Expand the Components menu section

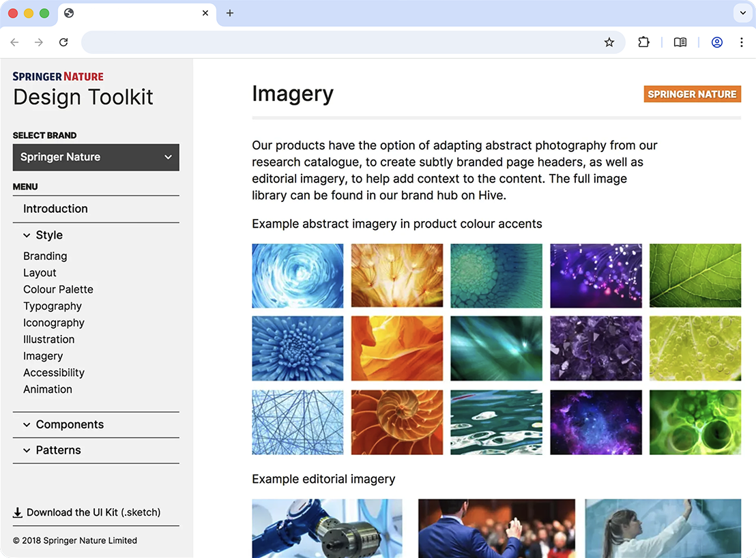[63, 424]
